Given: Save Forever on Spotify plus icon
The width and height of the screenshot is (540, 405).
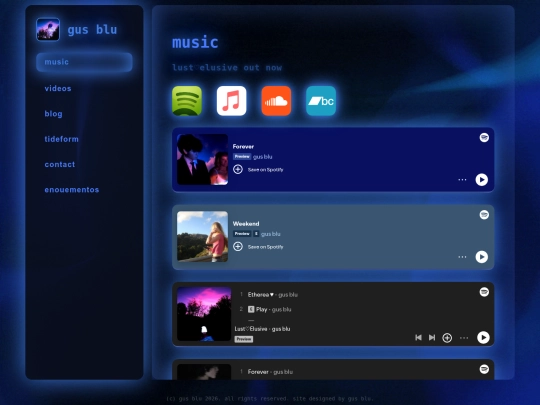Looking at the screenshot, I should 238,169.
